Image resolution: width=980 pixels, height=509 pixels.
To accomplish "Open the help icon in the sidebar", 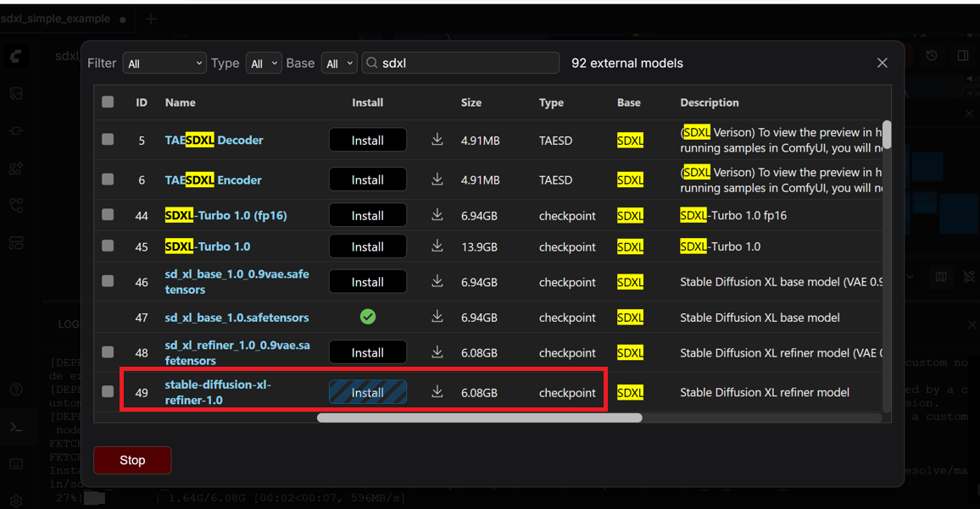I will [x=16, y=390].
